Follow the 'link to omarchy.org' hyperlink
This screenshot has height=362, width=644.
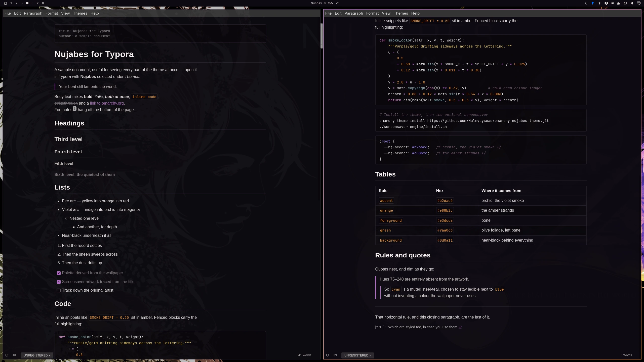107,103
